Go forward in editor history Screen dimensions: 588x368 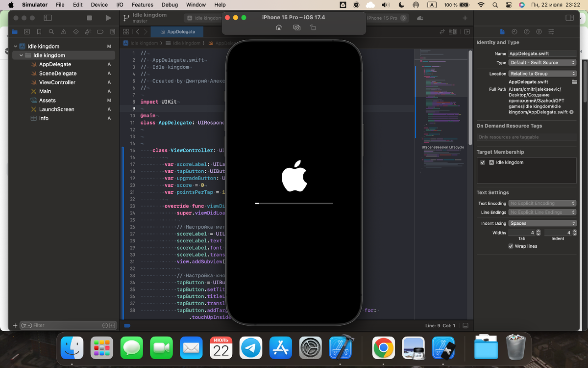(x=146, y=31)
